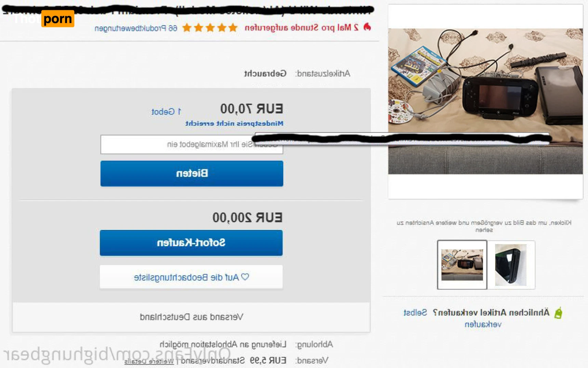The image size is (588, 368).
Task: Select the second console side-view thumbnail
Action: (511, 265)
